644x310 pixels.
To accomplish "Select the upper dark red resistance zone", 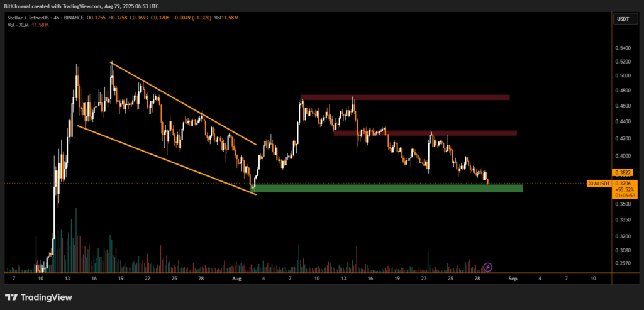I will pyautogui.click(x=404, y=97).
